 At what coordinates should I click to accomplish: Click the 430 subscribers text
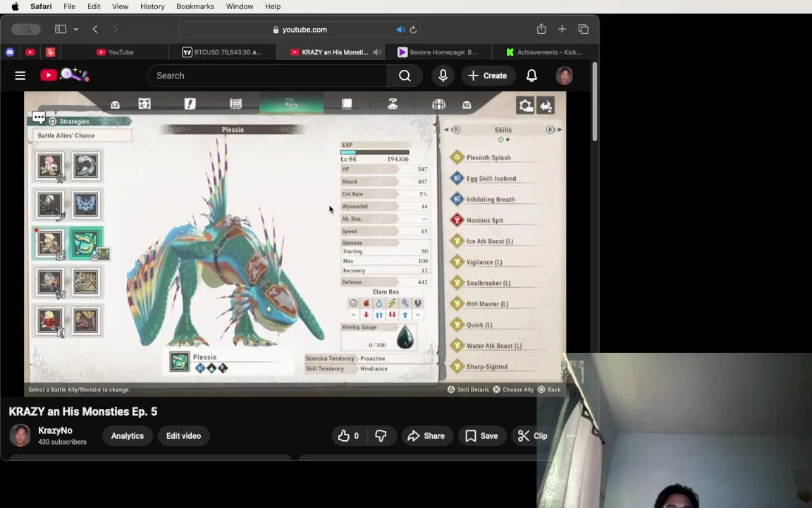(x=62, y=442)
